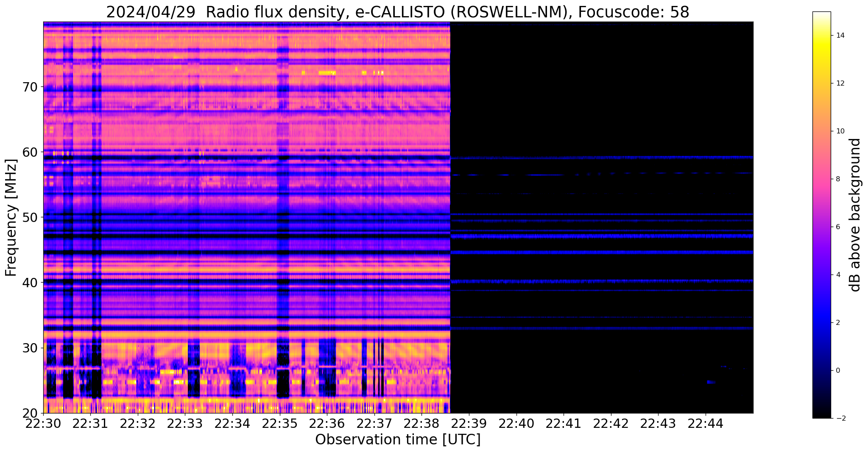The width and height of the screenshot is (868, 452).
Task: Click the 22:39 time tick label
Action: pos(469,423)
